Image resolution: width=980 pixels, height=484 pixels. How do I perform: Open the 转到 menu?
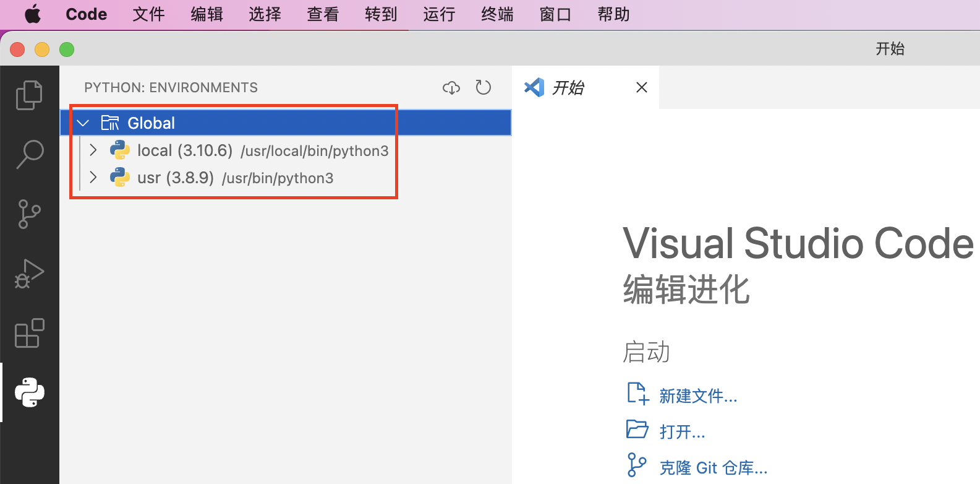click(x=381, y=14)
